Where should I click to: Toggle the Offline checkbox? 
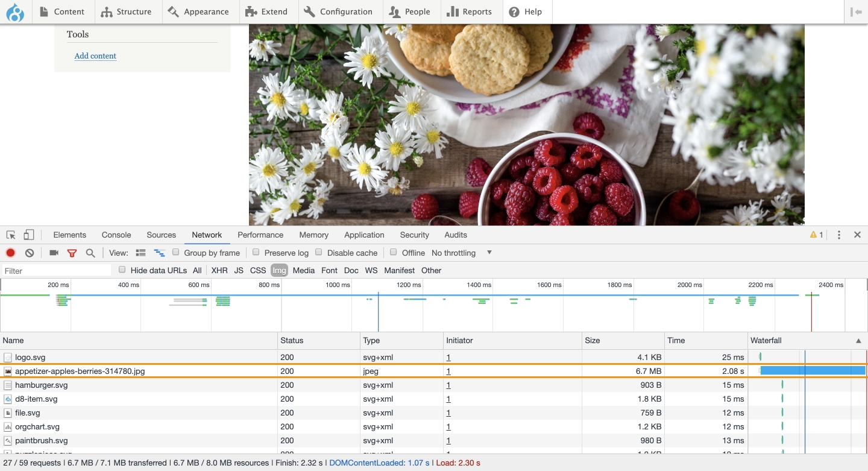pyautogui.click(x=394, y=252)
